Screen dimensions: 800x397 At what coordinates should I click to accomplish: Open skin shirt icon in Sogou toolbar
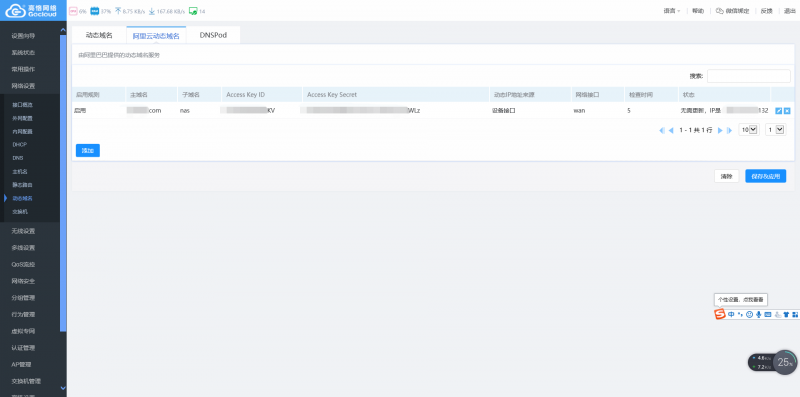coord(786,314)
